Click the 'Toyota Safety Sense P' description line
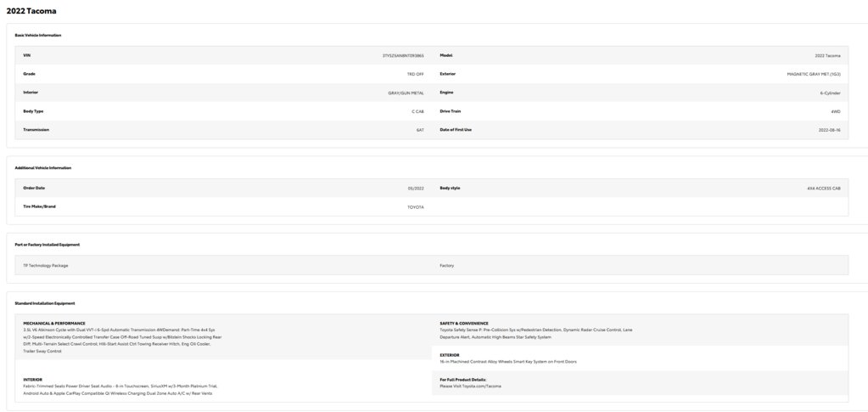This screenshot has width=868, height=412. click(536, 330)
